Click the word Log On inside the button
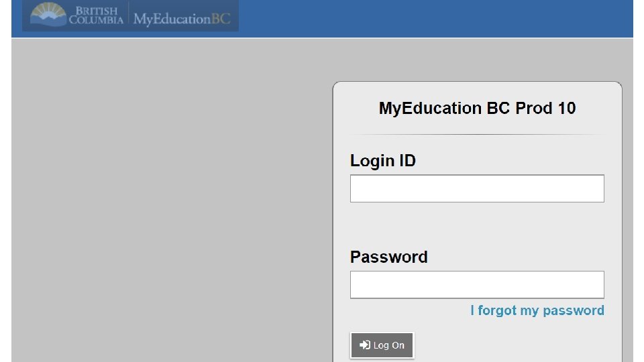Viewport: 644px width, 362px height. pos(389,345)
